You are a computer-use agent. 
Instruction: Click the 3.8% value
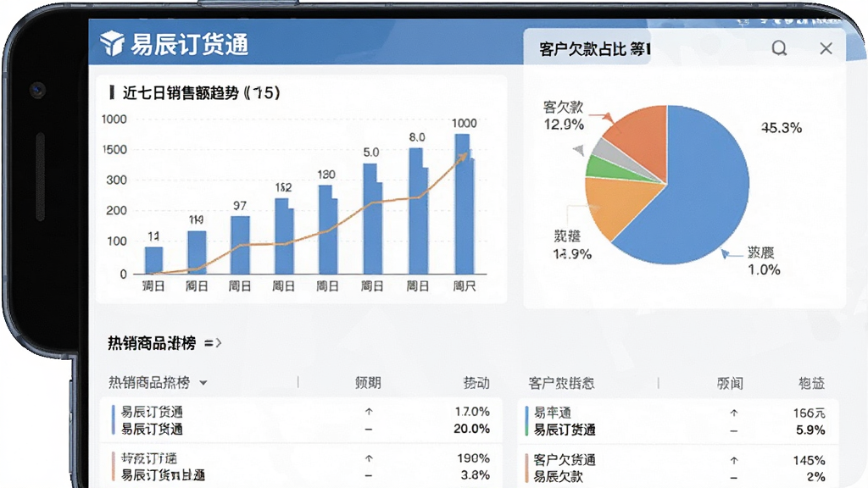475,475
